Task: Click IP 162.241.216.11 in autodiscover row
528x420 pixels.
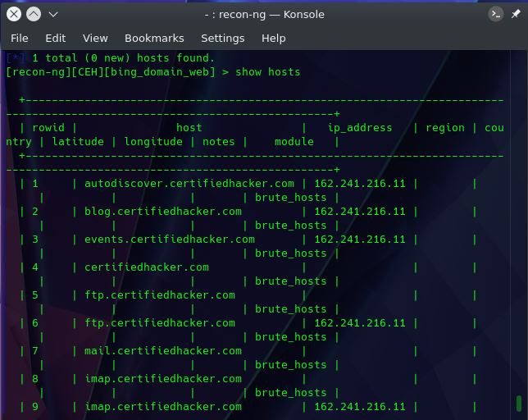Action: [x=360, y=183]
